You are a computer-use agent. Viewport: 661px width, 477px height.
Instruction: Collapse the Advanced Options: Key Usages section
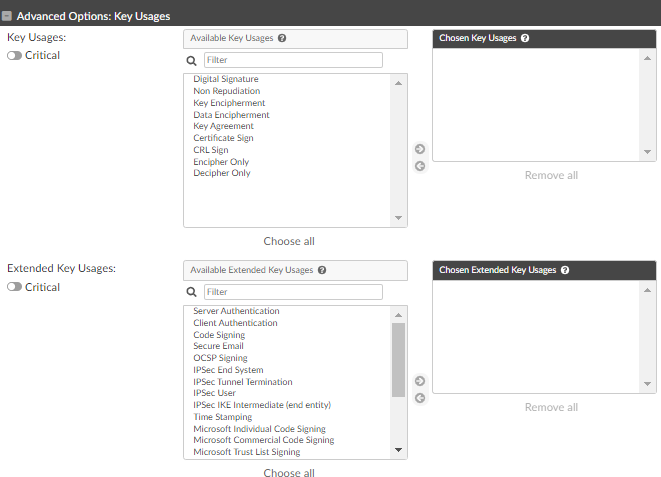[x=7, y=16]
